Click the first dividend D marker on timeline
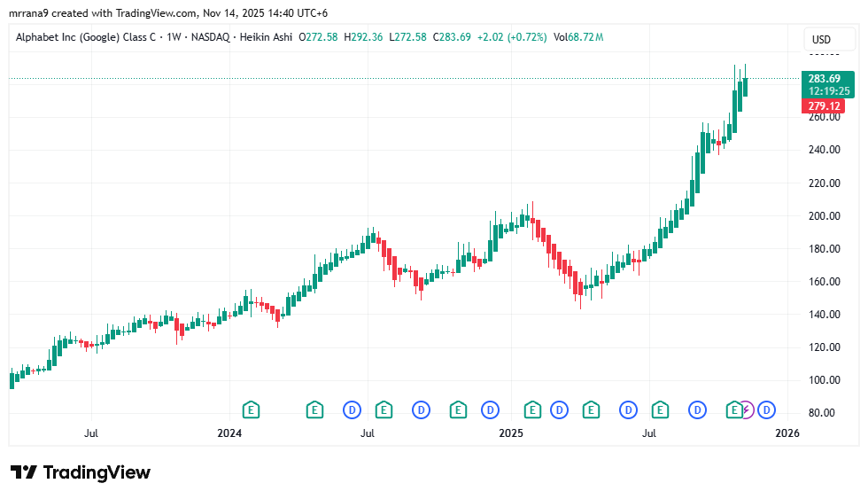The height and width of the screenshot is (499, 868). coord(353,409)
